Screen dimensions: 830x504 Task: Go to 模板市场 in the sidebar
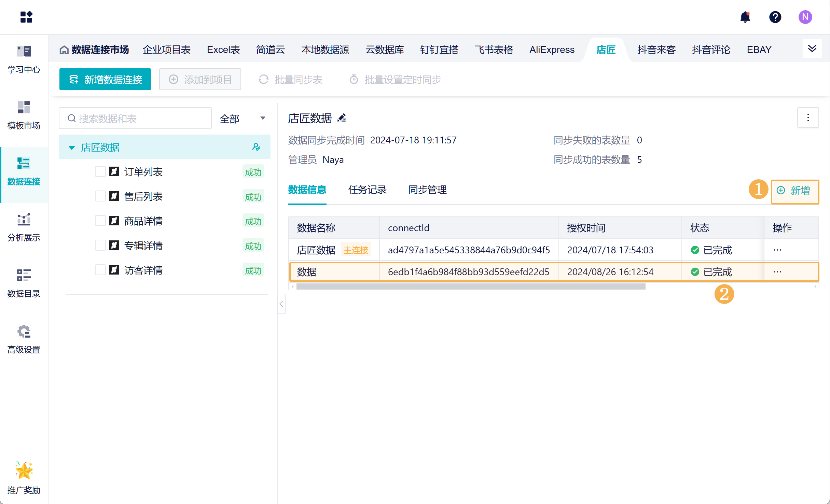(24, 116)
